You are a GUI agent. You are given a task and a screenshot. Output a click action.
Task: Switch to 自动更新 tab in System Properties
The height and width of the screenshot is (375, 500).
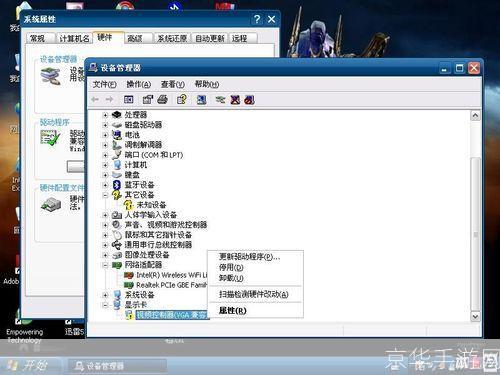(210, 39)
